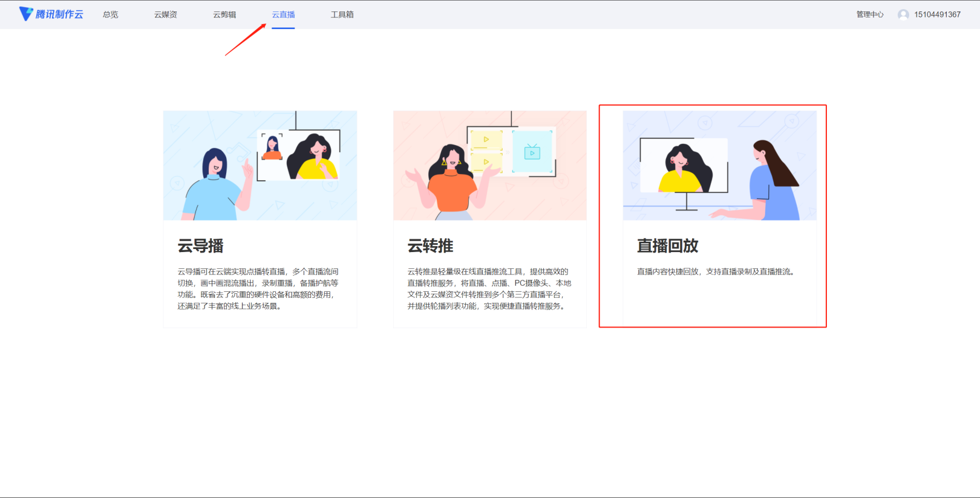Open 管理中心 link

(870, 15)
